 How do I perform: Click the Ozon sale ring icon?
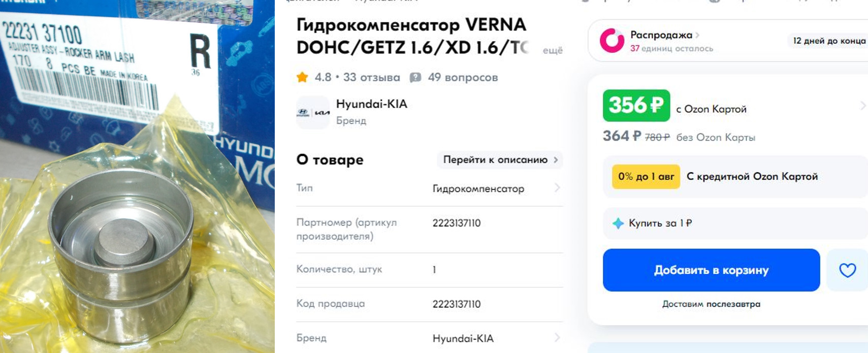[612, 41]
